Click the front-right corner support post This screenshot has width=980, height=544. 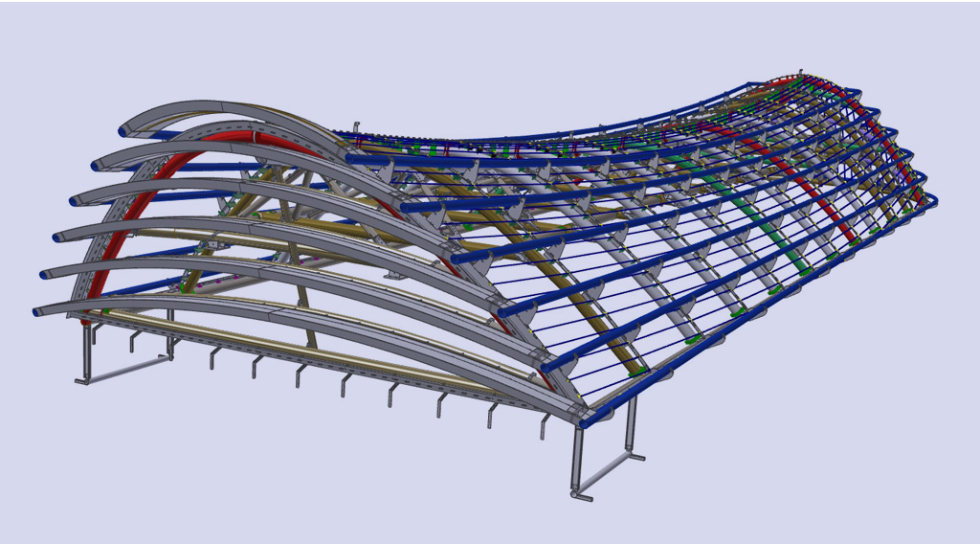coord(578,458)
